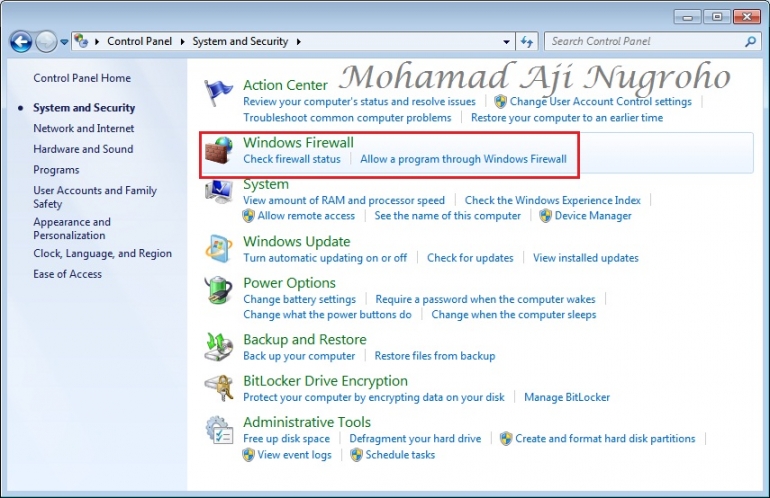Click the search magnifier icon
This screenshot has width=770, height=498.
[x=750, y=42]
